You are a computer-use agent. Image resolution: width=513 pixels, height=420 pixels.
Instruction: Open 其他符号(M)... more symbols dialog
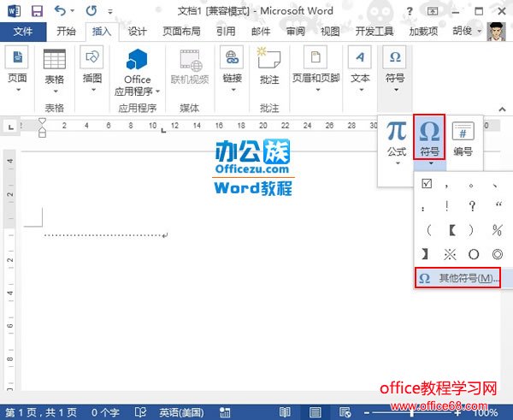[457, 278]
